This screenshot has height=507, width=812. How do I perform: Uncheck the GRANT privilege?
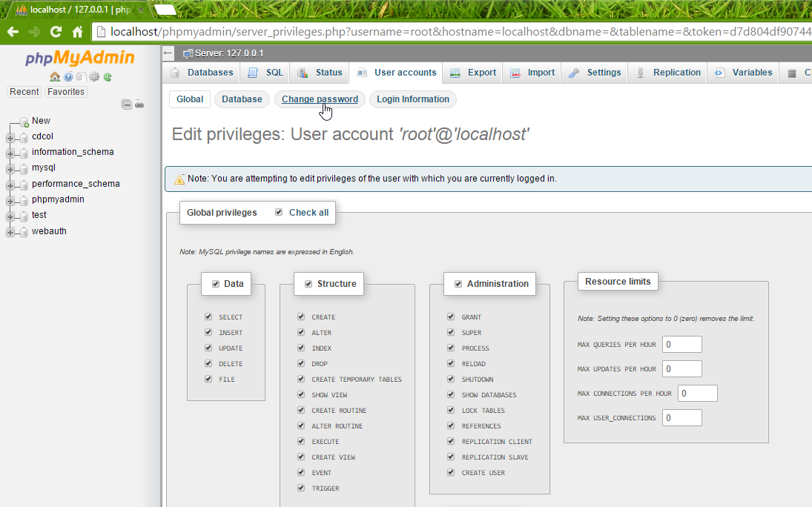(451, 317)
